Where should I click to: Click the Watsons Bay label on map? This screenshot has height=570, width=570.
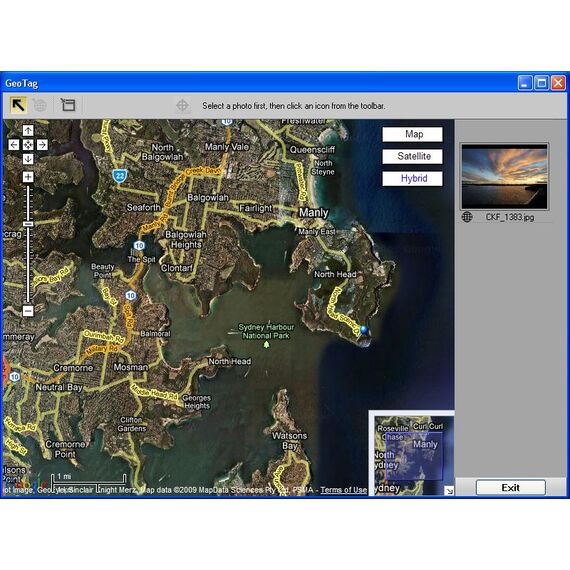(x=290, y=440)
